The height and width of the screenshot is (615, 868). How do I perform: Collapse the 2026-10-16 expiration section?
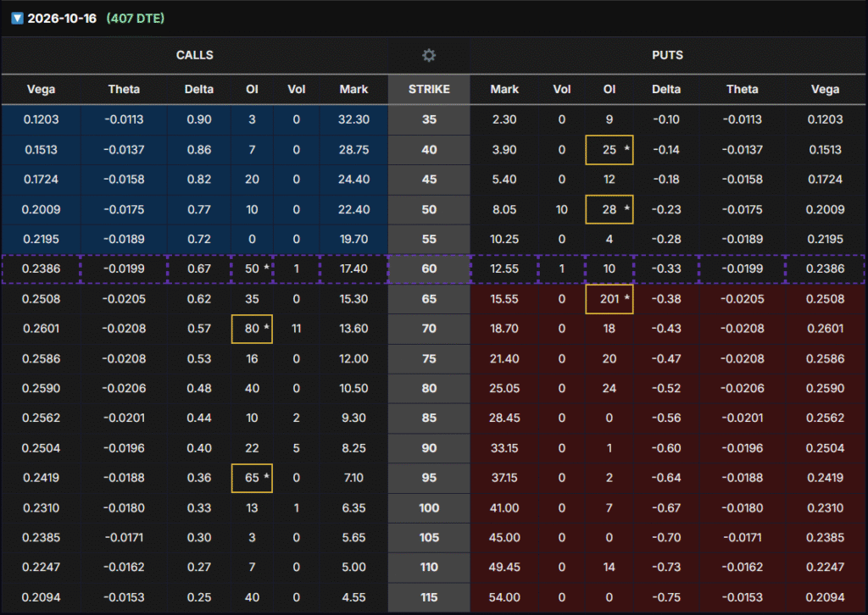(x=17, y=18)
